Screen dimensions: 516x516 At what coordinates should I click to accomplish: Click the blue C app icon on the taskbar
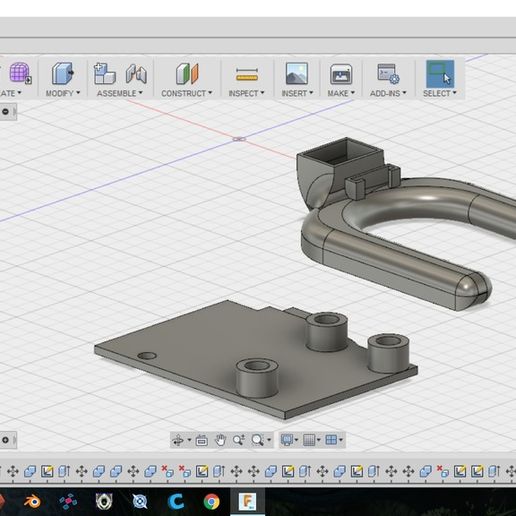(176, 502)
